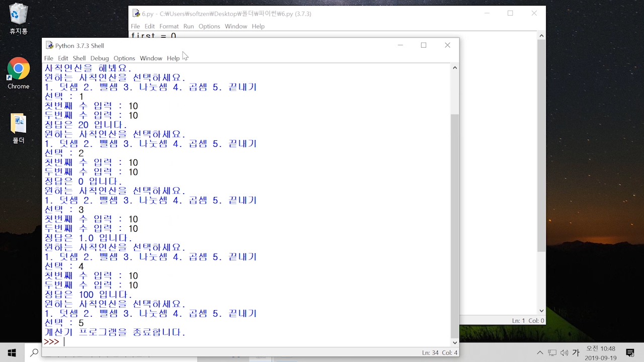Open the Windows Start menu
This screenshot has width=644, height=362.
[x=12, y=353]
